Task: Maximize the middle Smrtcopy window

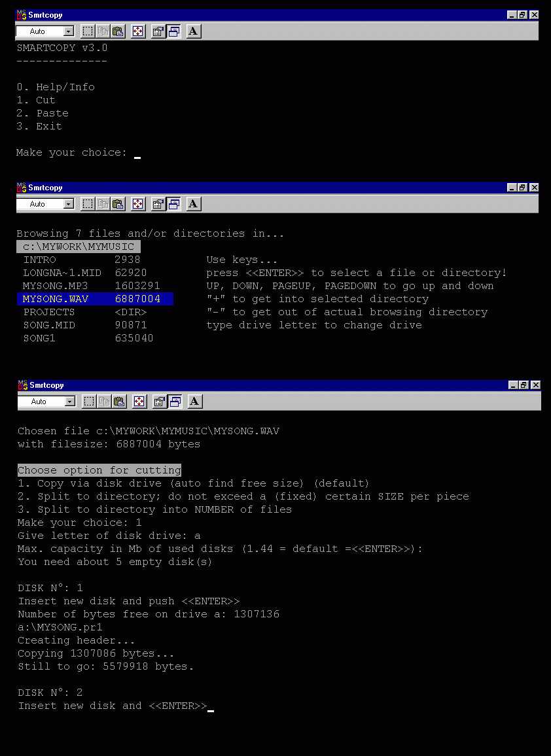Action: 522,188
